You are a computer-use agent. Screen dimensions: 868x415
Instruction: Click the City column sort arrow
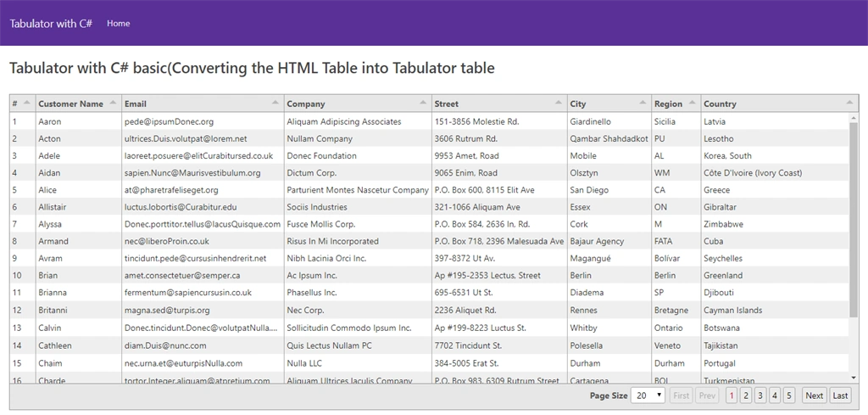[x=643, y=103]
